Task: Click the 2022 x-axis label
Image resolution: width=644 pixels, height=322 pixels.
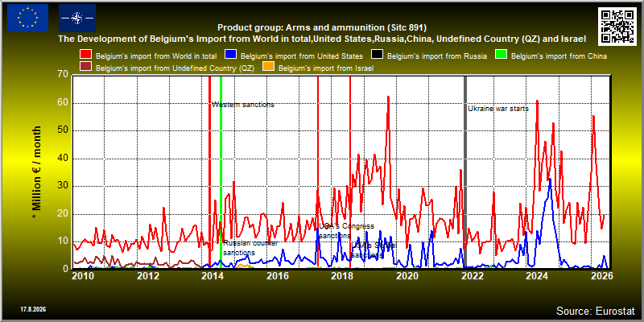Action: 472,276
